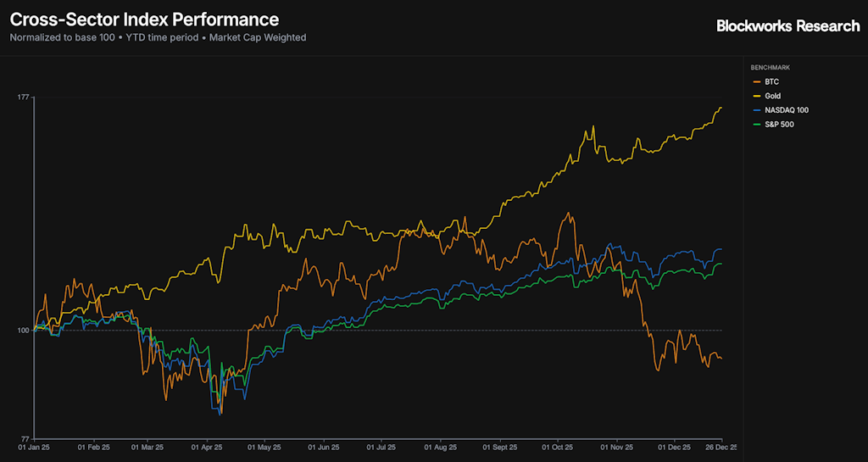Click the 26 Dec 25 x-axis date
This screenshot has height=462, width=868.
pos(721,447)
